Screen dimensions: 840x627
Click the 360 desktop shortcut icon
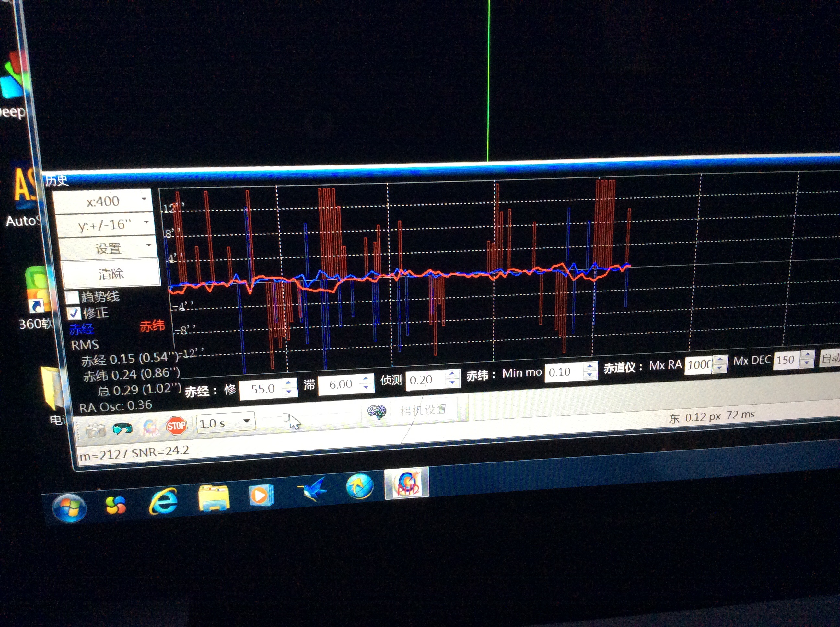[37, 289]
